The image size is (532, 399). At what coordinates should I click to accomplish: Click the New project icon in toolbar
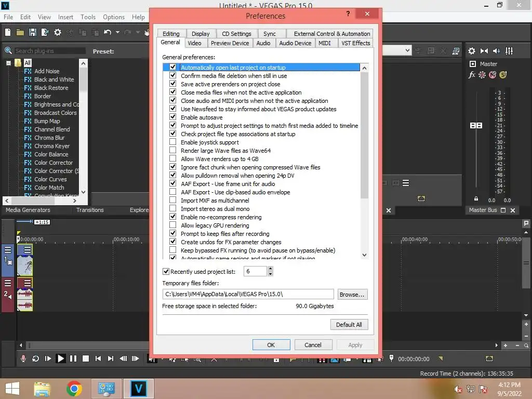coord(8,32)
